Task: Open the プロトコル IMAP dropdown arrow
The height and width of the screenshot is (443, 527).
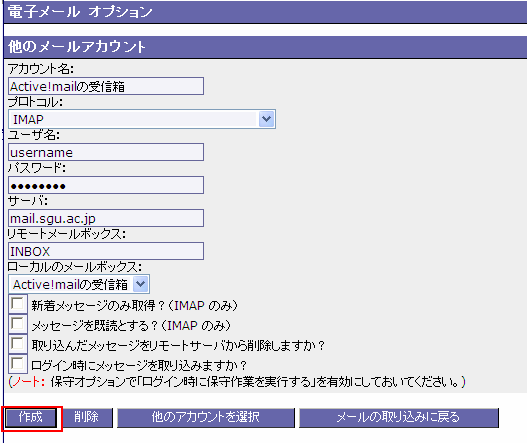Action: [267, 119]
